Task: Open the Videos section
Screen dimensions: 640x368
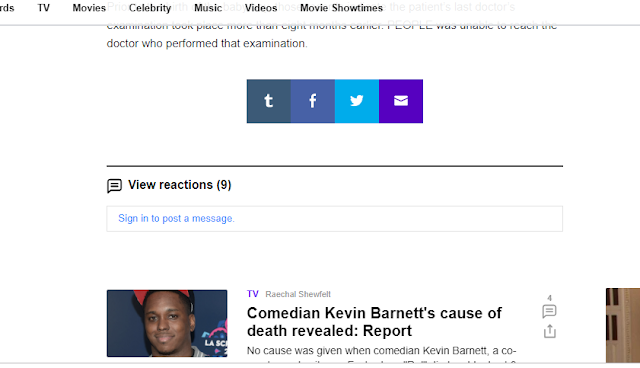Action: [x=261, y=8]
